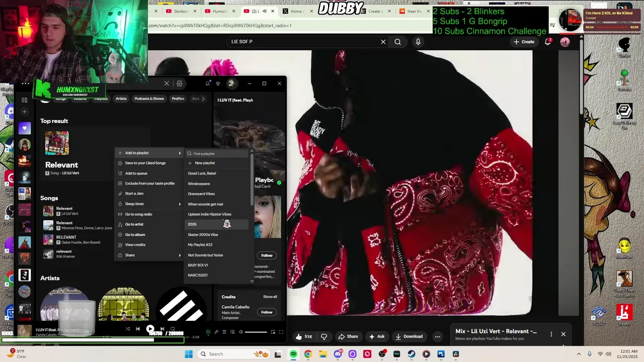Choose New playlist in the submenu

click(217, 163)
